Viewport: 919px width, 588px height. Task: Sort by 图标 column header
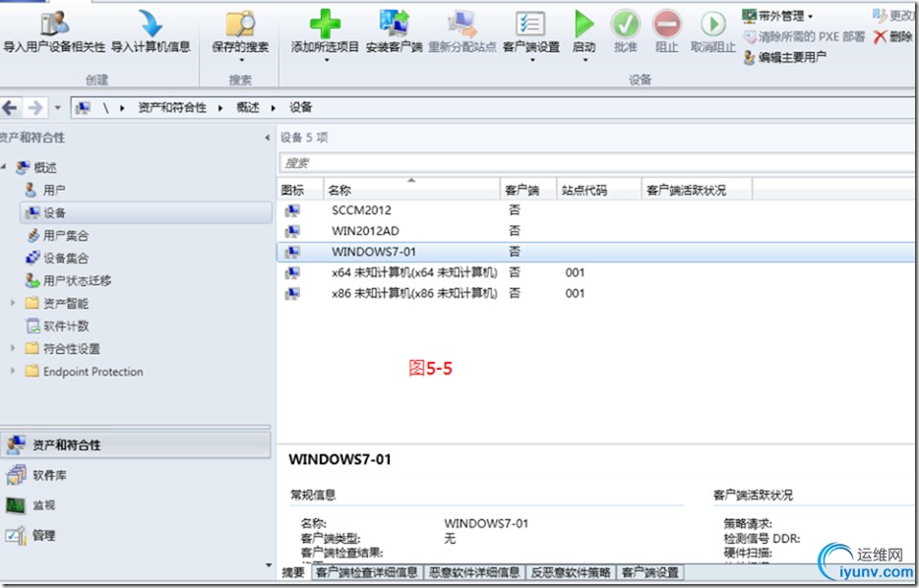(x=300, y=190)
